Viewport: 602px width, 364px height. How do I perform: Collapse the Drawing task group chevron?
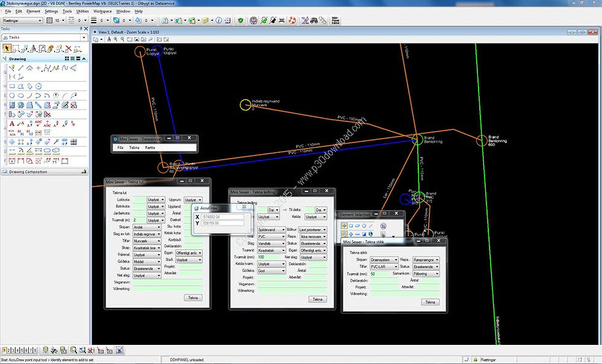pos(84,59)
